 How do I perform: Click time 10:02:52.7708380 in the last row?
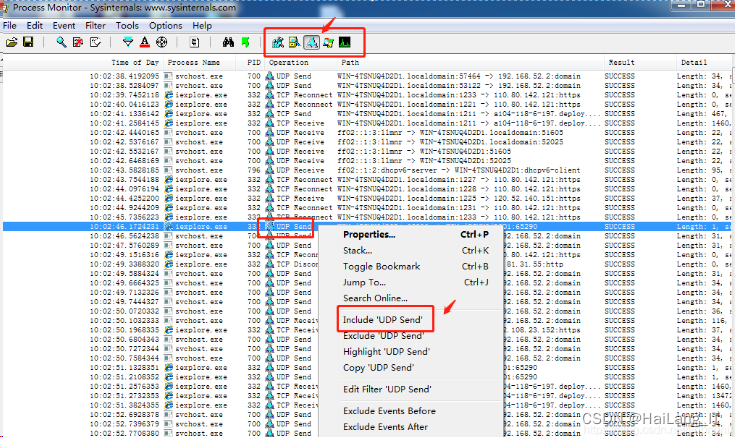tap(124, 433)
